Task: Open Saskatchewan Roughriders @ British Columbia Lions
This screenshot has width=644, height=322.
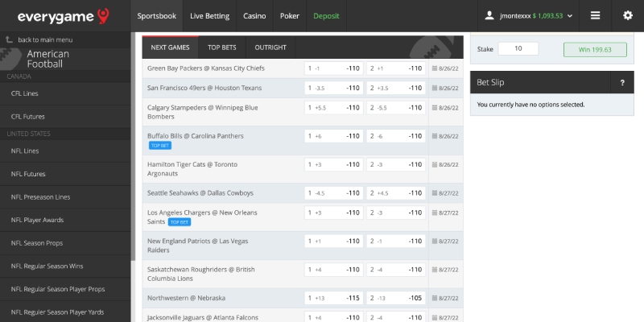Action: 200,274
